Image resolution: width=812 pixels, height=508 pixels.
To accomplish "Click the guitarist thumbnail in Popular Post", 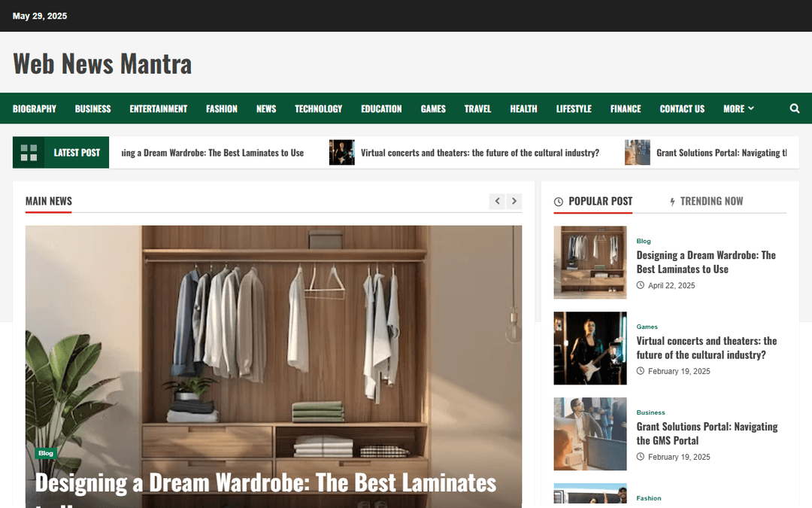I will [x=590, y=348].
